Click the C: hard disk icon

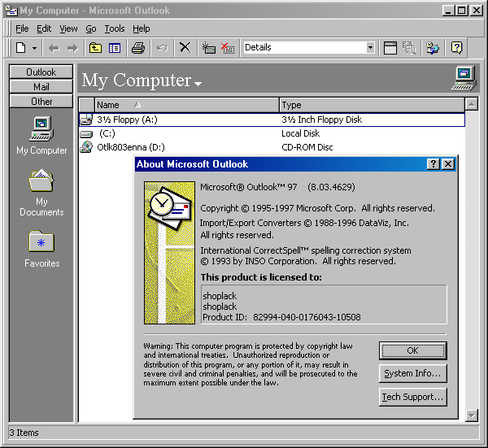tap(86, 134)
